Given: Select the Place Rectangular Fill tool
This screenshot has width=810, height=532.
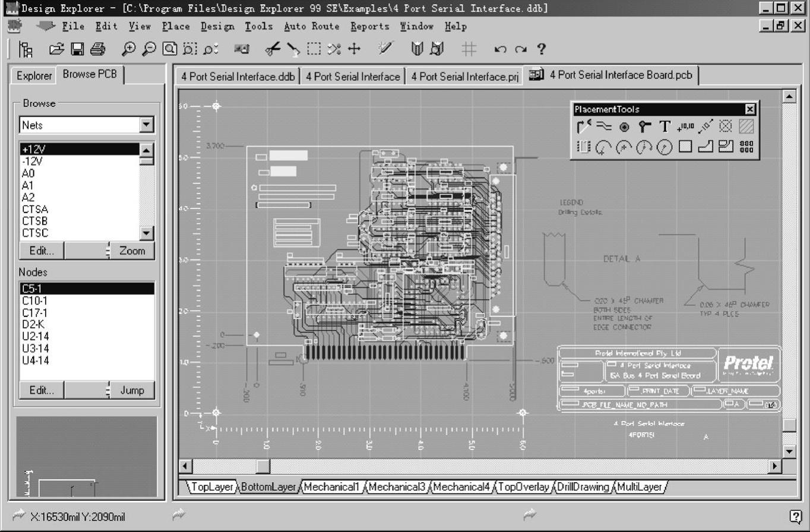Looking at the screenshot, I should [x=685, y=147].
